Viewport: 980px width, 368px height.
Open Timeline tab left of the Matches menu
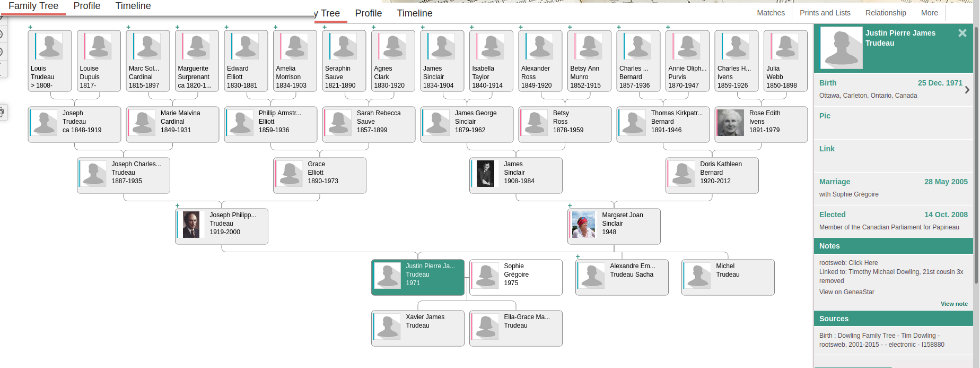coord(415,13)
